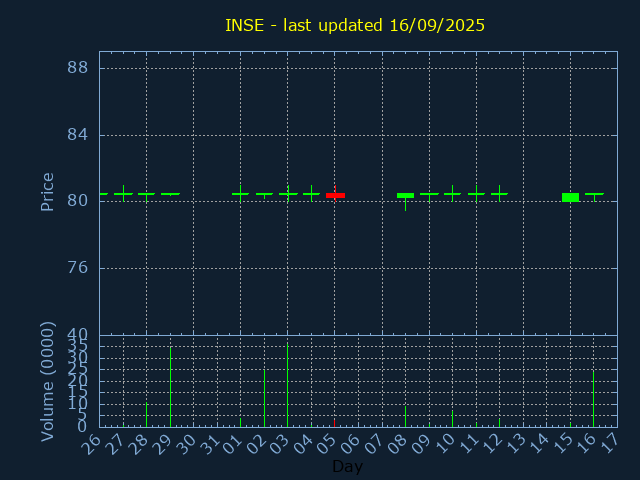Viewport: 640px width, 480px height.
Task: Click the chart title 'INSE - last updated 16/09/2025'
Action: [x=355, y=25]
